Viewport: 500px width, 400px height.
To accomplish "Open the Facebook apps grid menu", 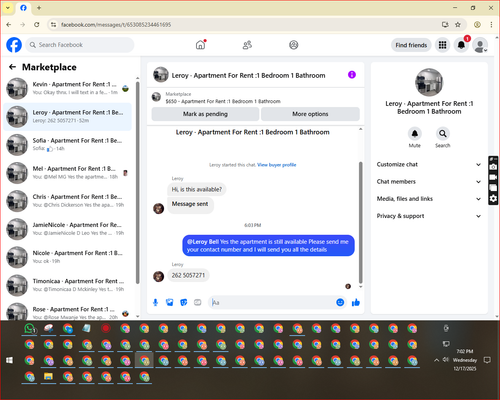I will pos(442,45).
